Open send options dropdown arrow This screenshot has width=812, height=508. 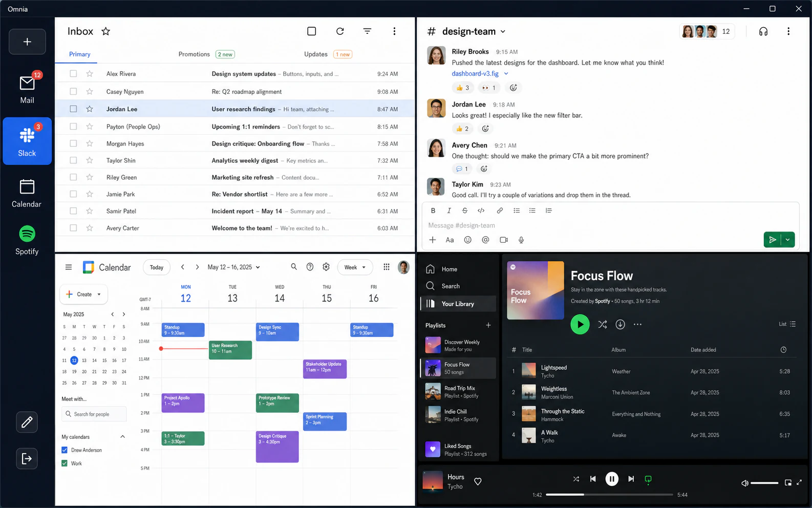(788, 240)
